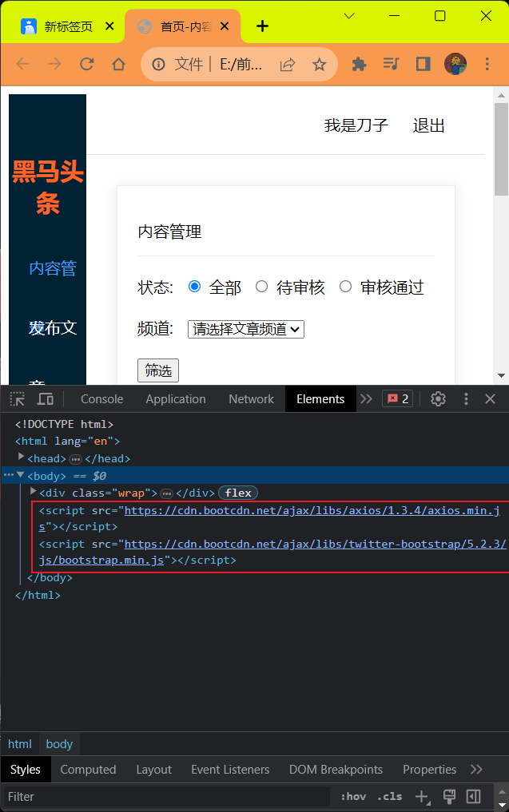Image resolution: width=509 pixels, height=812 pixels.
Task: Open the user profile avatar
Action: (455, 64)
